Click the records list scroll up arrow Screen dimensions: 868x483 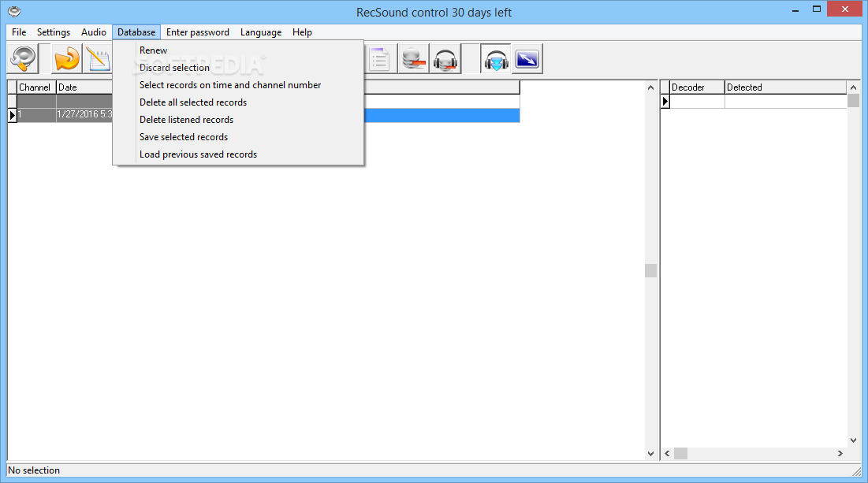point(650,87)
